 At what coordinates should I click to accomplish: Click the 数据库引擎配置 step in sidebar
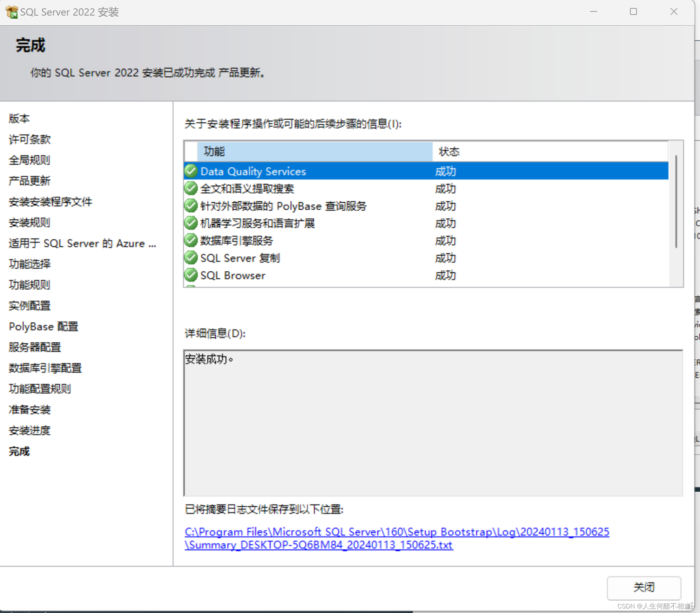(45, 368)
